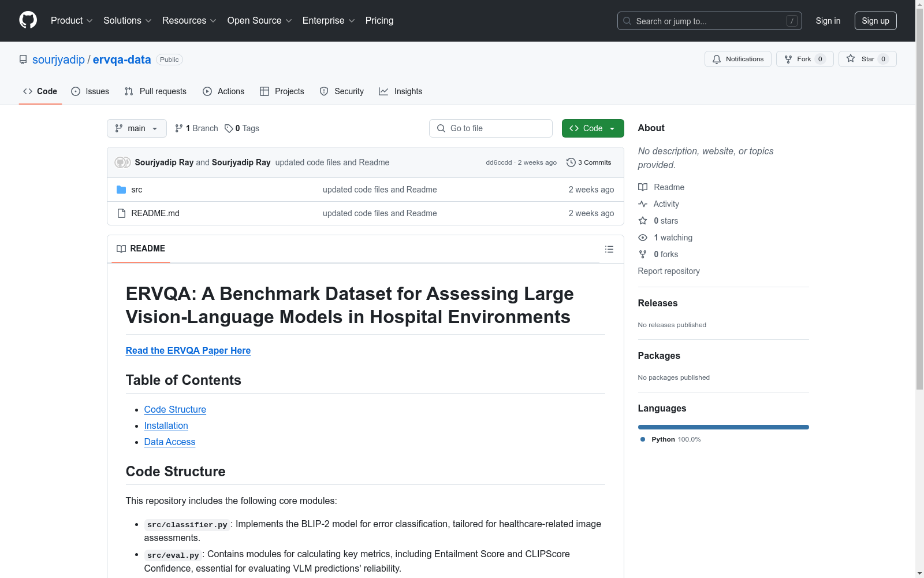Open commit dd6ccdd link
Screen dimensions: 924x578
[x=499, y=162]
